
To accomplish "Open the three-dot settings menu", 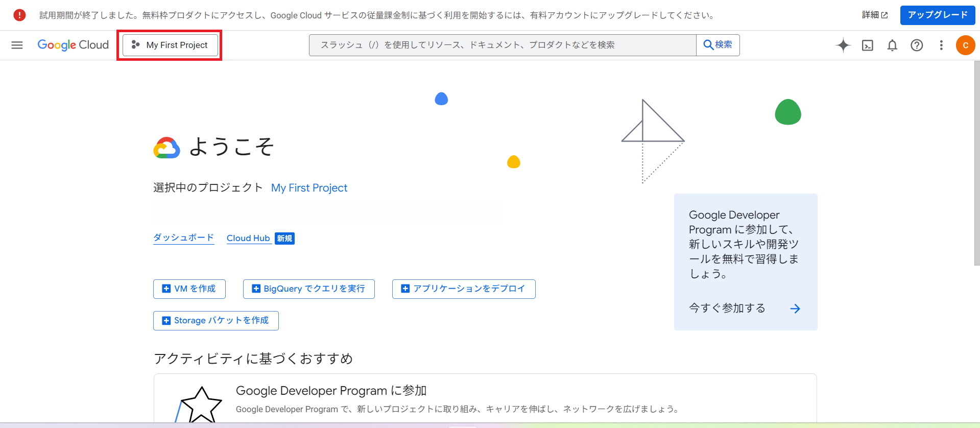I will (941, 45).
